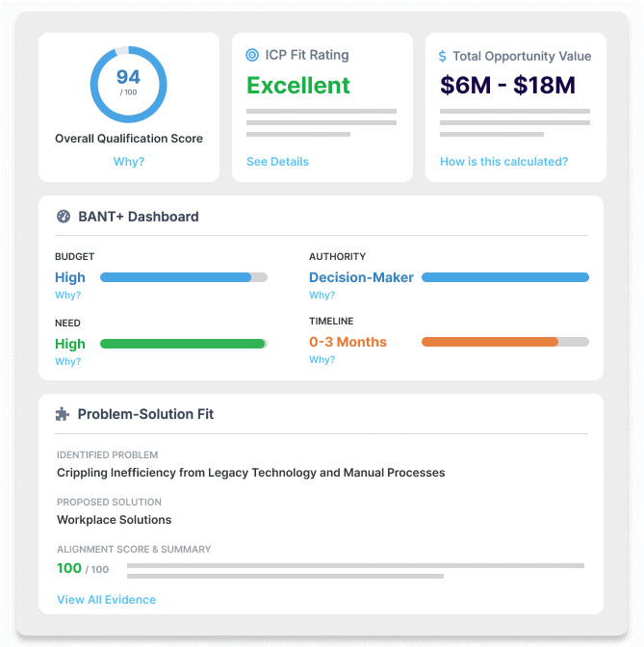Click the dollar sign icon beside Total Opportunity Value

point(443,57)
